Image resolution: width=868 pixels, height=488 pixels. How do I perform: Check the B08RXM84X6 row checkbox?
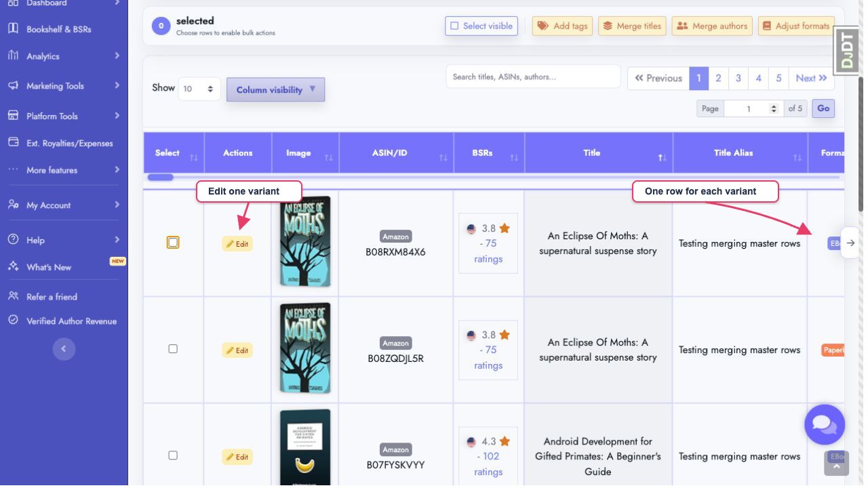tap(173, 242)
